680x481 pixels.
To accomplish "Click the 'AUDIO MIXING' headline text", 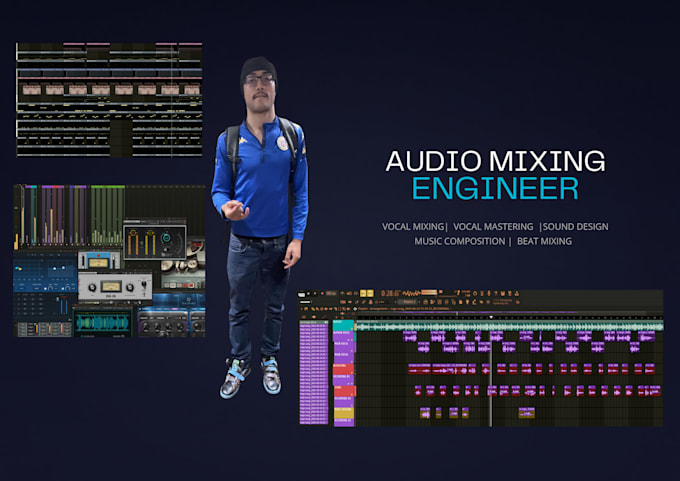I will pos(495,161).
